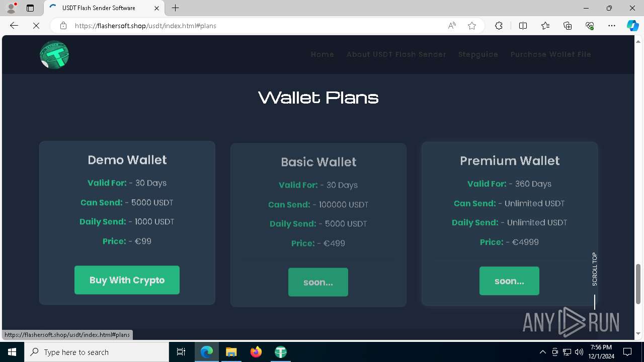Image resolution: width=644 pixels, height=362 pixels.
Task: Expand the hidden system tray icons
Action: click(x=542, y=352)
